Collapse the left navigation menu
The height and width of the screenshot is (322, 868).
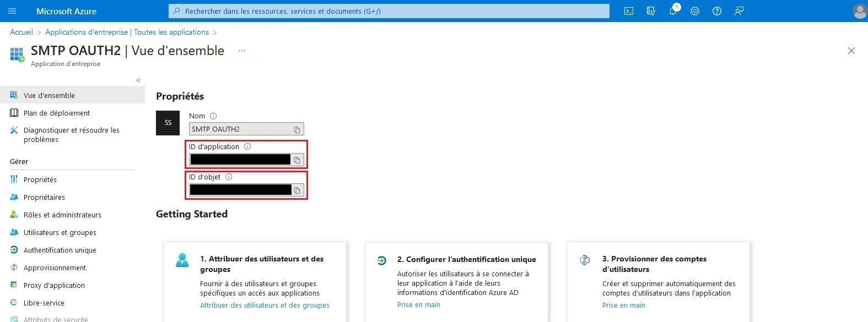pos(138,80)
